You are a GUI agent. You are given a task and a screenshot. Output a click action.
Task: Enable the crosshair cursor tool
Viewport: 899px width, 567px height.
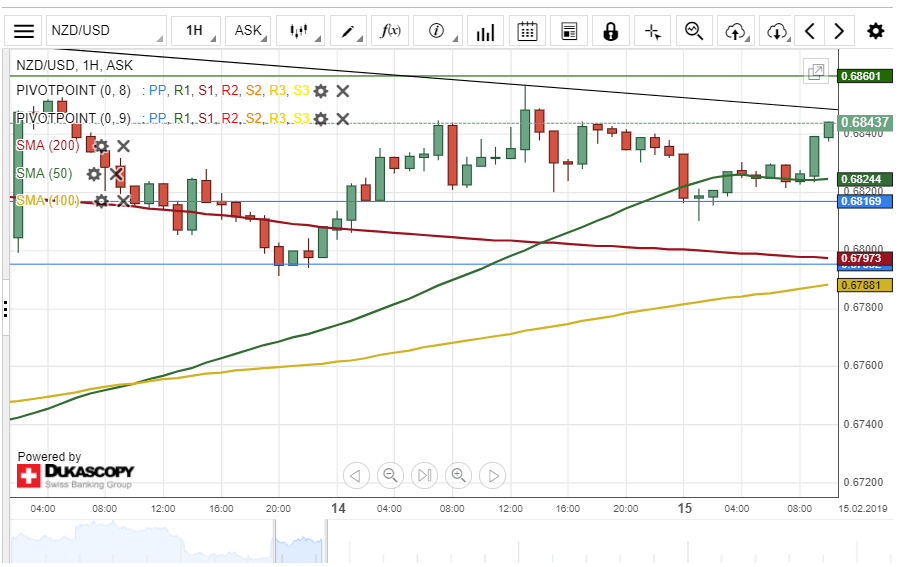point(653,31)
